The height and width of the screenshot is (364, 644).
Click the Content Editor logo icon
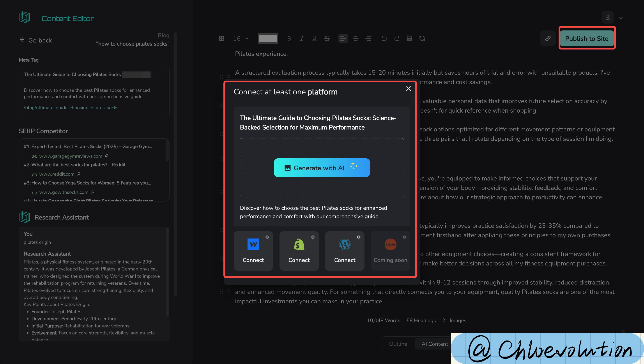tap(25, 18)
